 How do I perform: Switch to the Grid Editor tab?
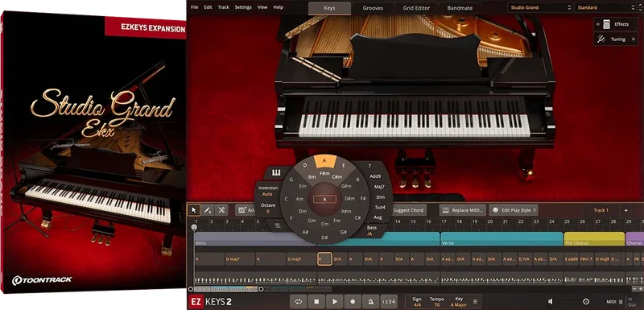tap(416, 8)
